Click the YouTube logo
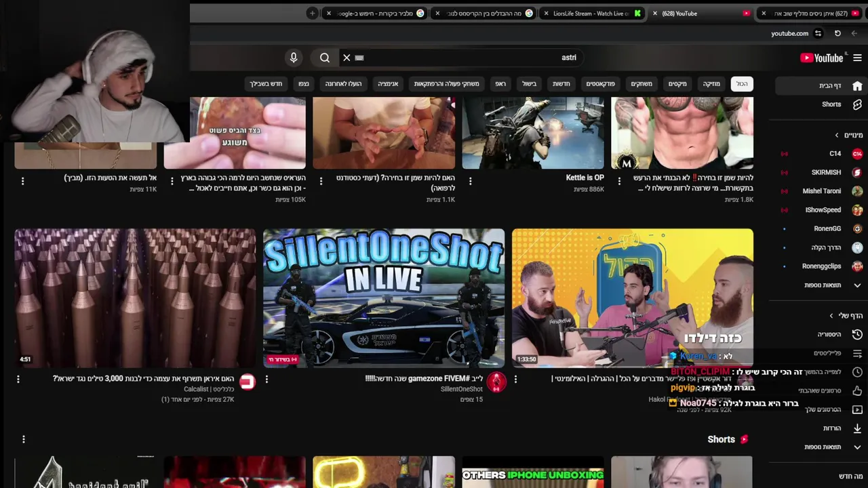Viewport: 868px width, 488px height. click(x=821, y=58)
